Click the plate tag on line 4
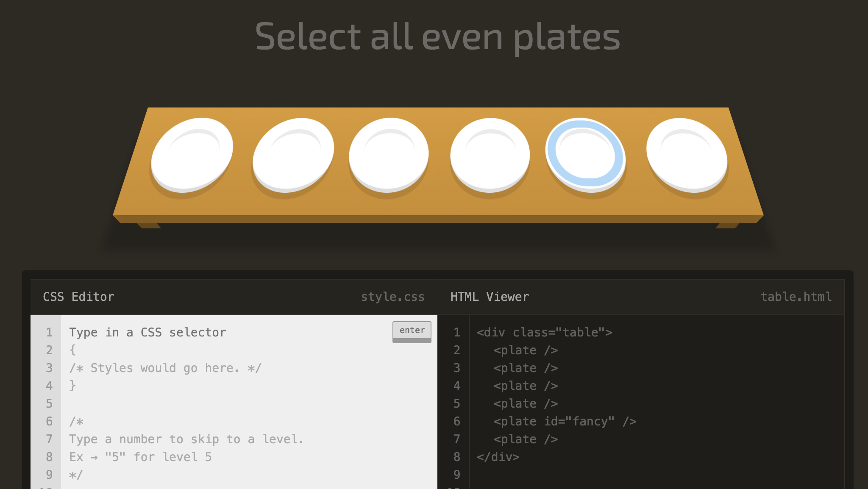The height and width of the screenshot is (489, 868). [526, 386]
